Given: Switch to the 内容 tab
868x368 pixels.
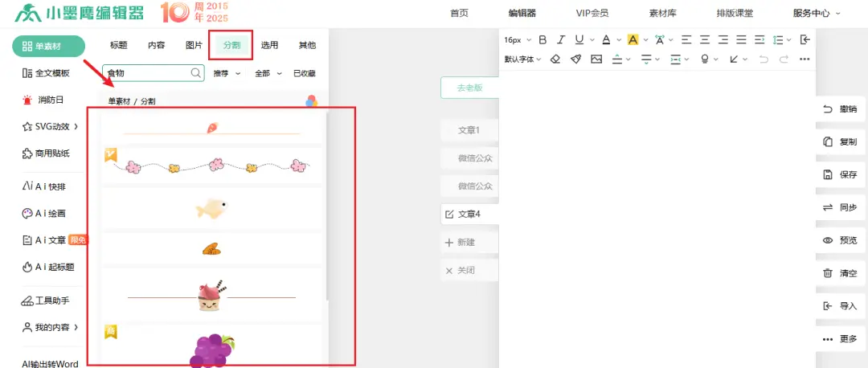Looking at the screenshot, I should click(x=157, y=45).
